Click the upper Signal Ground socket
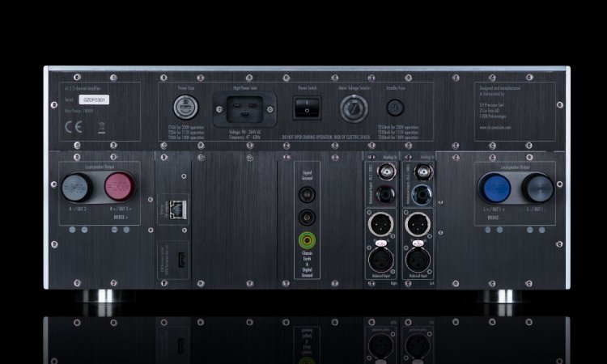This screenshot has width=607, height=364. pyautogui.click(x=307, y=194)
